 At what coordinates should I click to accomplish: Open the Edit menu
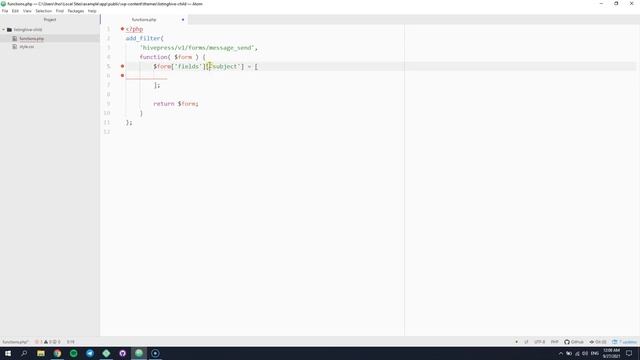click(15, 11)
